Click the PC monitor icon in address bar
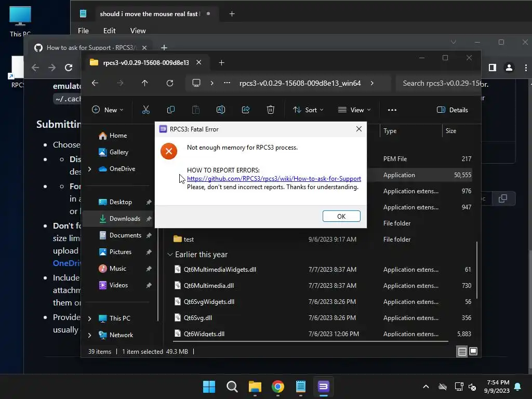The height and width of the screenshot is (399, 532). pos(196,83)
